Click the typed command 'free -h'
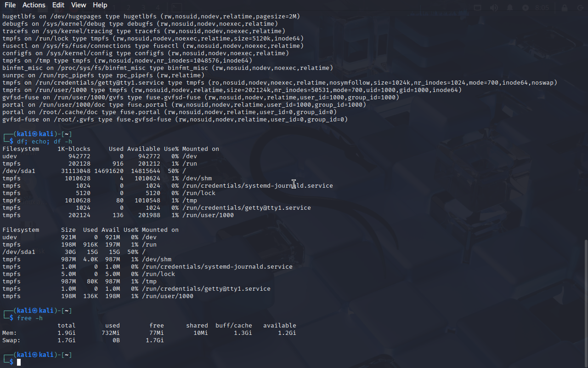 tap(30, 318)
